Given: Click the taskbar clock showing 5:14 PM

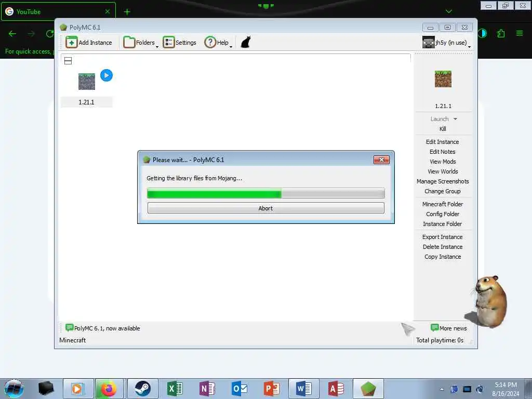Looking at the screenshot, I should (506, 389).
